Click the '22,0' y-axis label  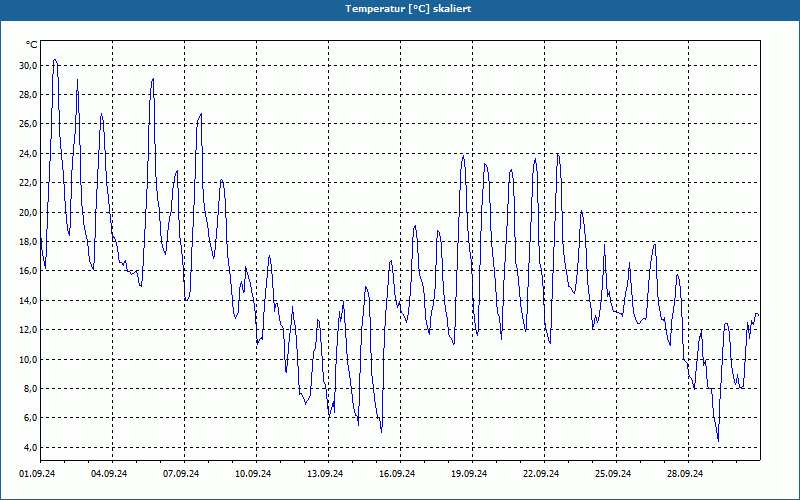pyautogui.click(x=28, y=183)
